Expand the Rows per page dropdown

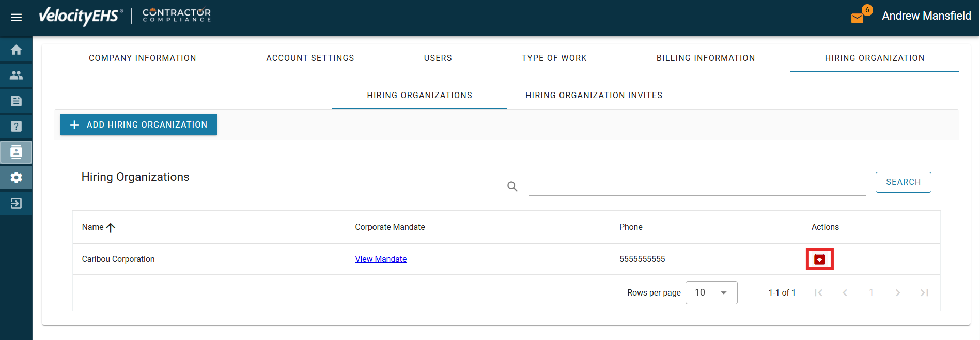tap(711, 292)
